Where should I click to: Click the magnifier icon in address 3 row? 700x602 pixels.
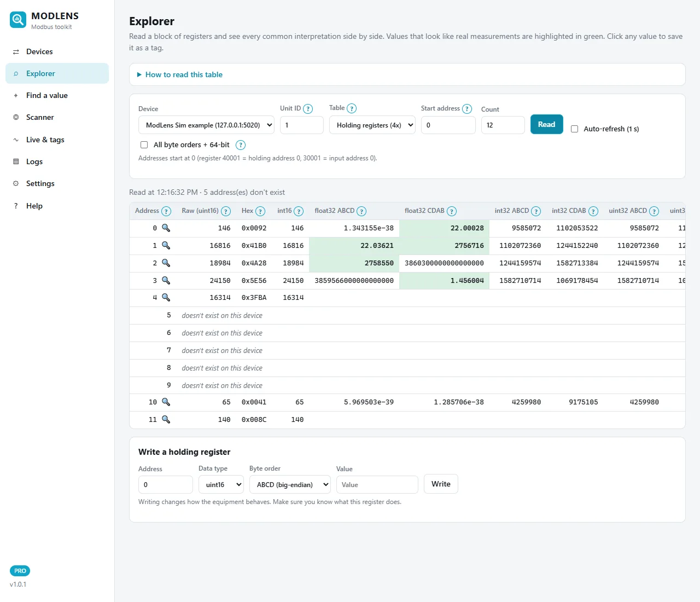tap(166, 280)
